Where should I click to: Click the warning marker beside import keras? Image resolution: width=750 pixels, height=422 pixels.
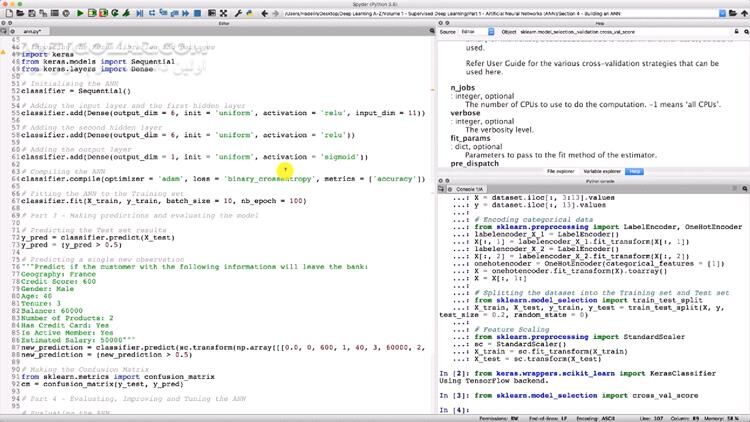(5, 54)
